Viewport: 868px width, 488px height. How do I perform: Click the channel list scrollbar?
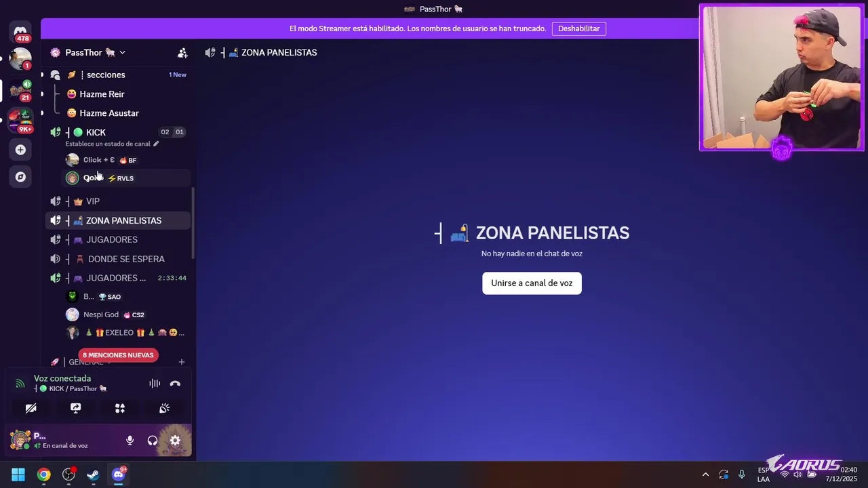tap(193, 224)
